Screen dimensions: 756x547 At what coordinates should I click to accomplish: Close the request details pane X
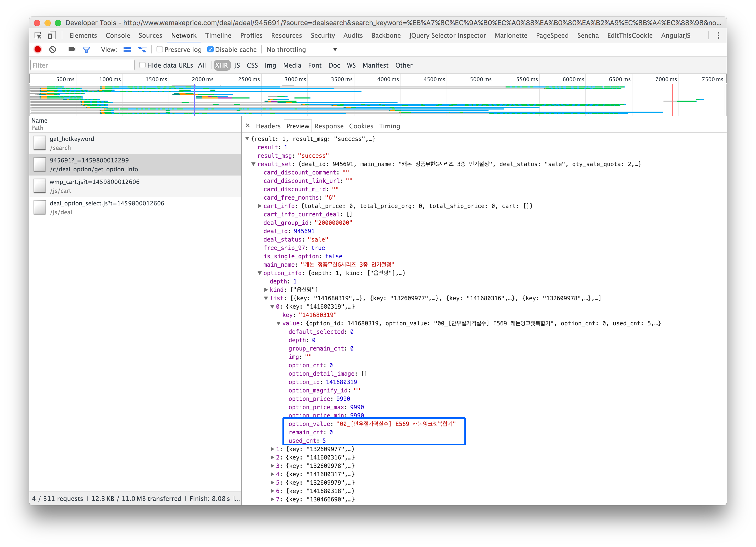click(247, 126)
